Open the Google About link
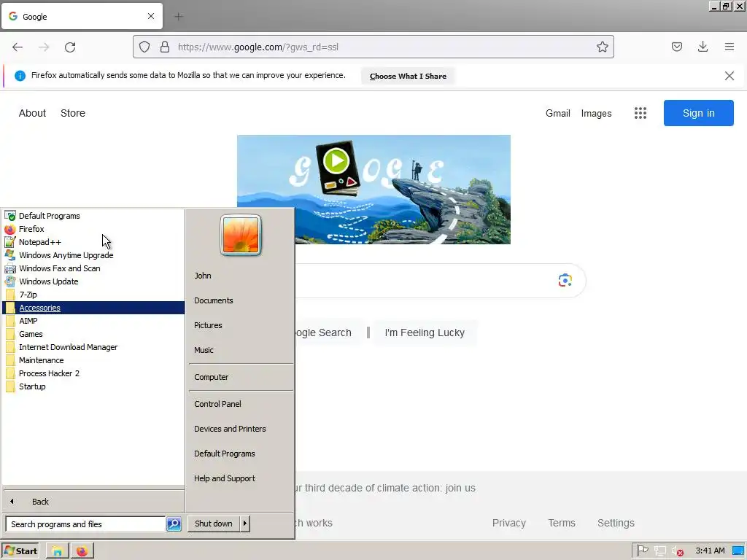 (x=32, y=113)
